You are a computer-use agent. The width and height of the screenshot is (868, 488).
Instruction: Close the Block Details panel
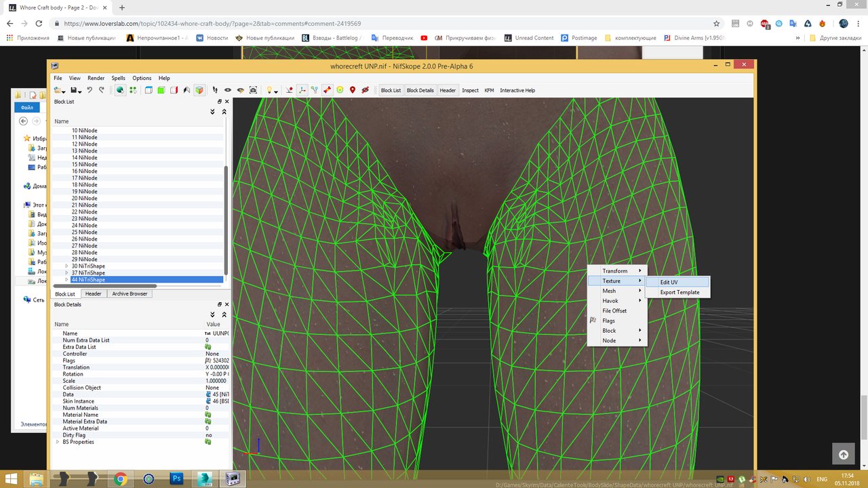click(226, 304)
